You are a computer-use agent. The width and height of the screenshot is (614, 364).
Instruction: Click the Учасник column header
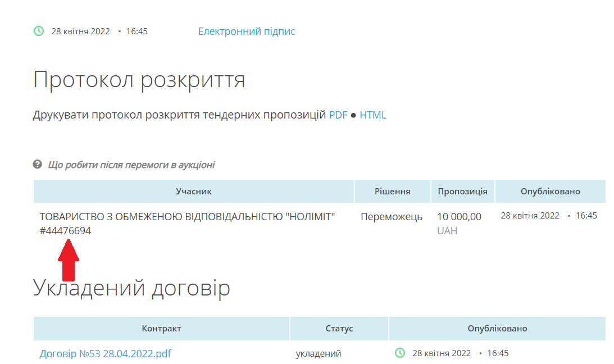pos(193,192)
